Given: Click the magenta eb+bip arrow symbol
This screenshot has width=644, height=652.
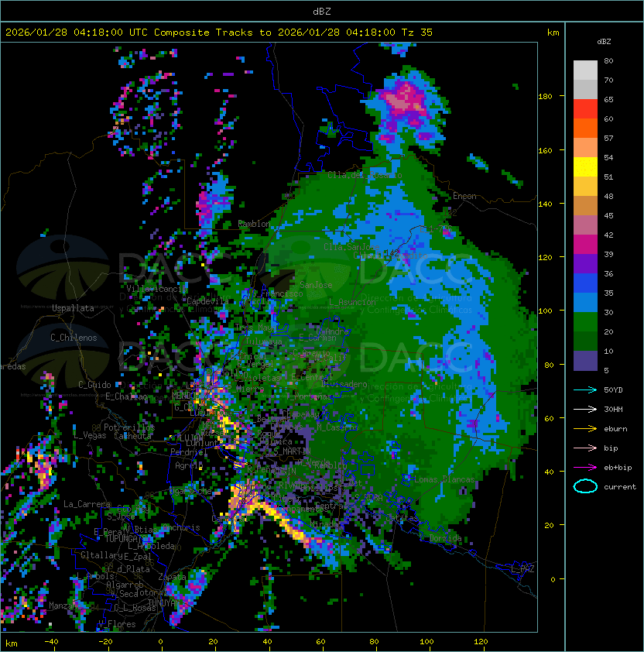Looking at the screenshot, I should pos(585,468).
